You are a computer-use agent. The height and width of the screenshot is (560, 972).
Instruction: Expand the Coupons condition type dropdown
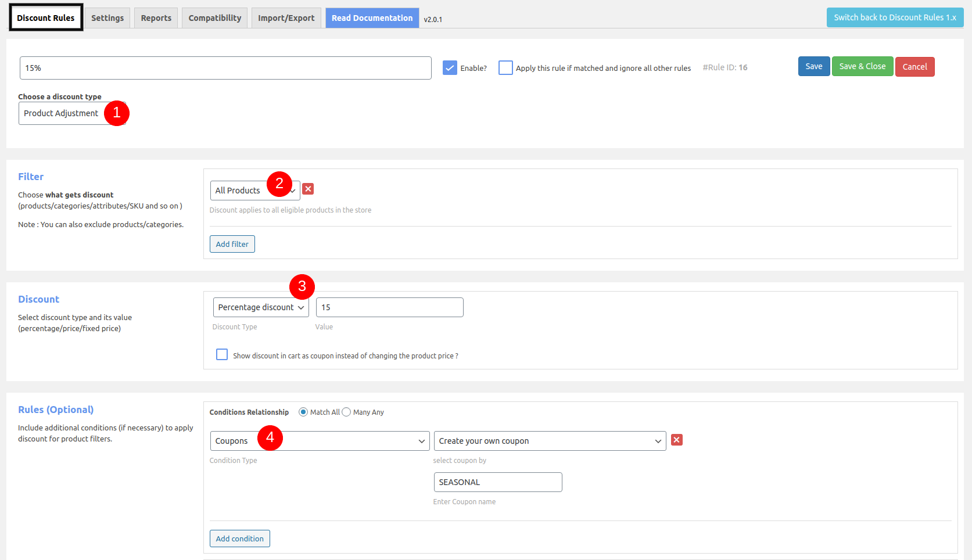click(320, 441)
